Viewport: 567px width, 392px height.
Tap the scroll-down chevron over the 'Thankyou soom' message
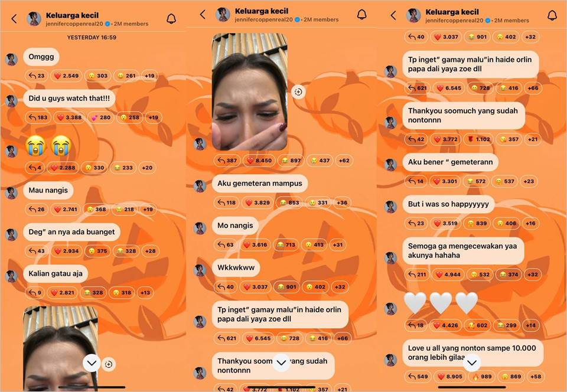pos(281,362)
